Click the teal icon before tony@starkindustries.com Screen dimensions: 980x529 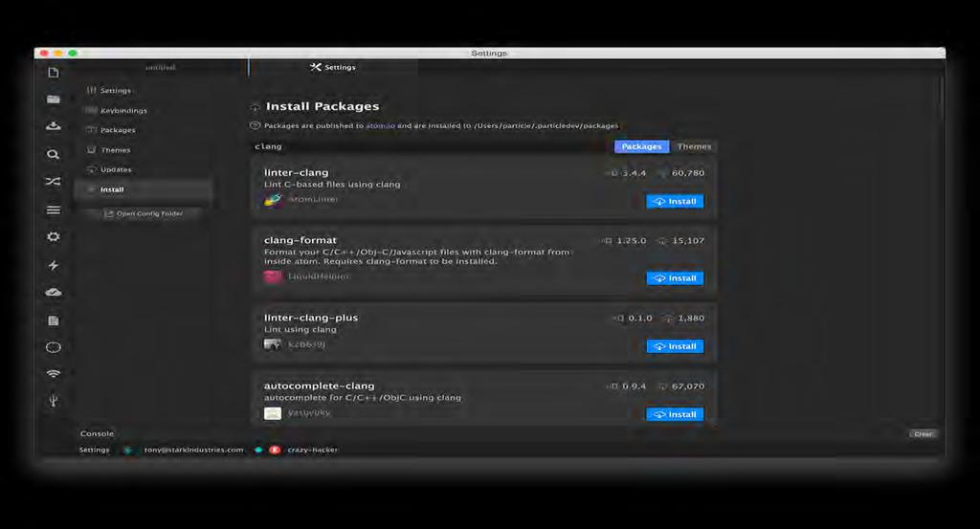coord(128,450)
